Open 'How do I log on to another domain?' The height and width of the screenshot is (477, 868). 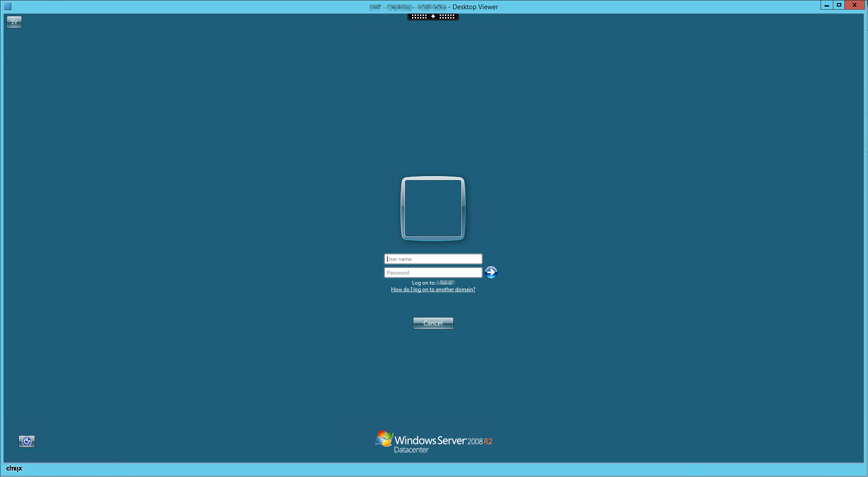coord(433,289)
